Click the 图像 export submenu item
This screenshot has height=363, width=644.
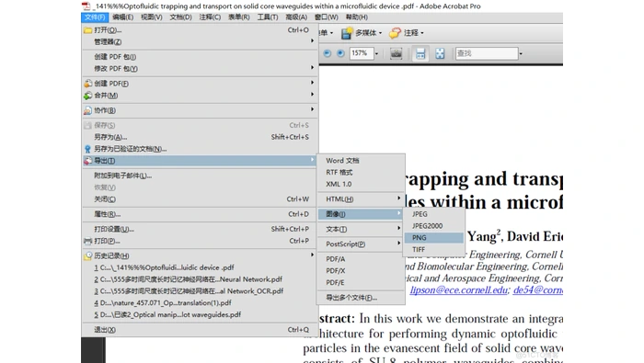click(x=361, y=214)
